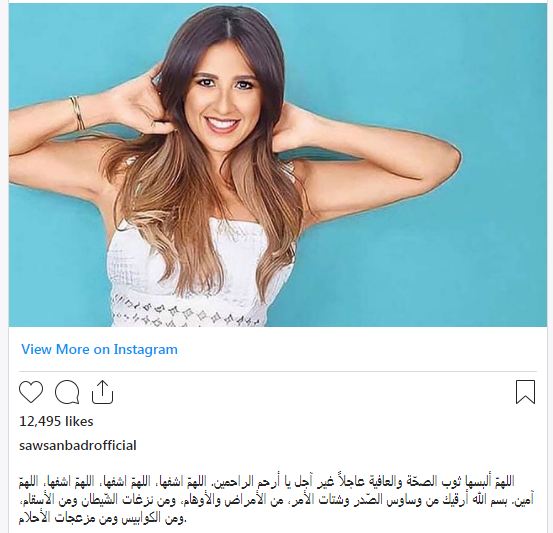Click the words View More in the blue link
This screenshot has width=553, height=533.
point(55,349)
